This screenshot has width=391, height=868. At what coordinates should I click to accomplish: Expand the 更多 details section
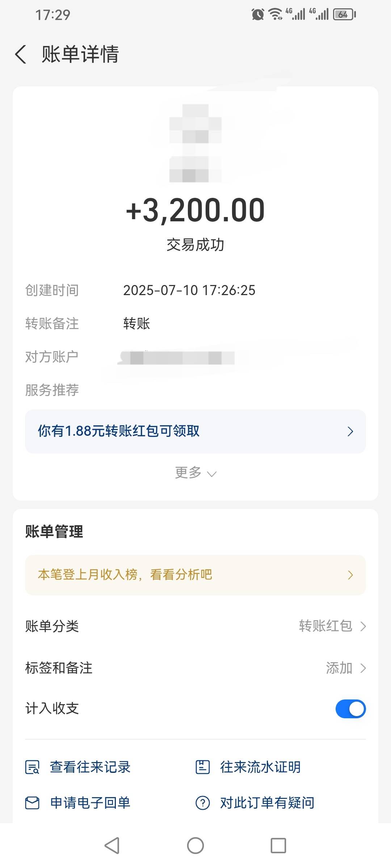point(195,473)
